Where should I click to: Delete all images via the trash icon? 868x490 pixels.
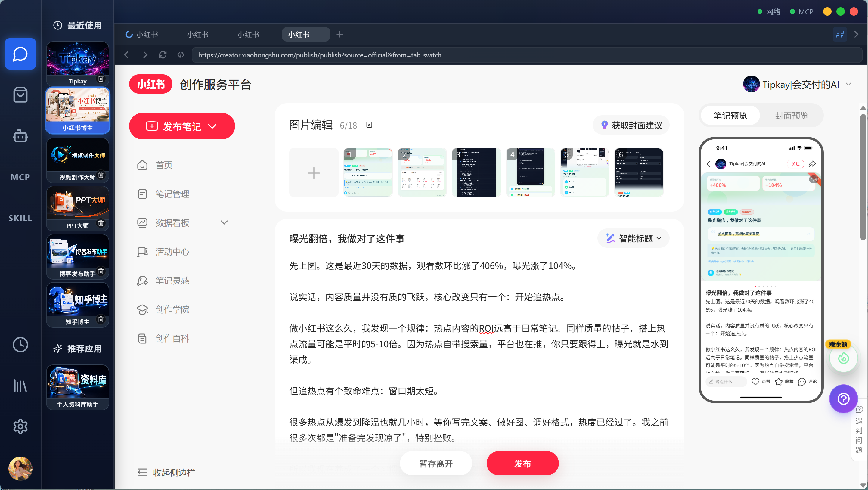pyautogui.click(x=369, y=125)
